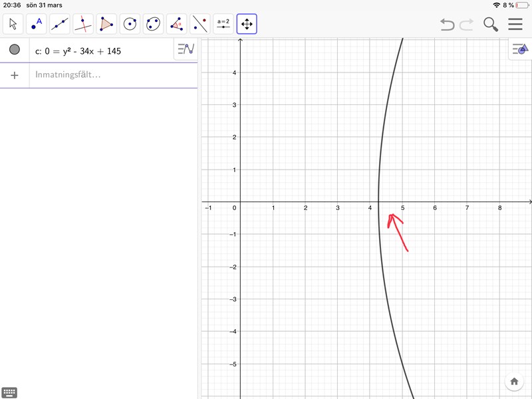This screenshot has height=399, width=532.
Task: Pick the Polygon tool
Action: click(x=106, y=25)
